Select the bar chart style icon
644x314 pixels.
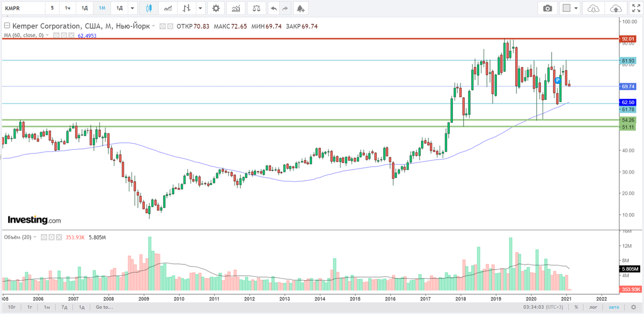click(186, 8)
